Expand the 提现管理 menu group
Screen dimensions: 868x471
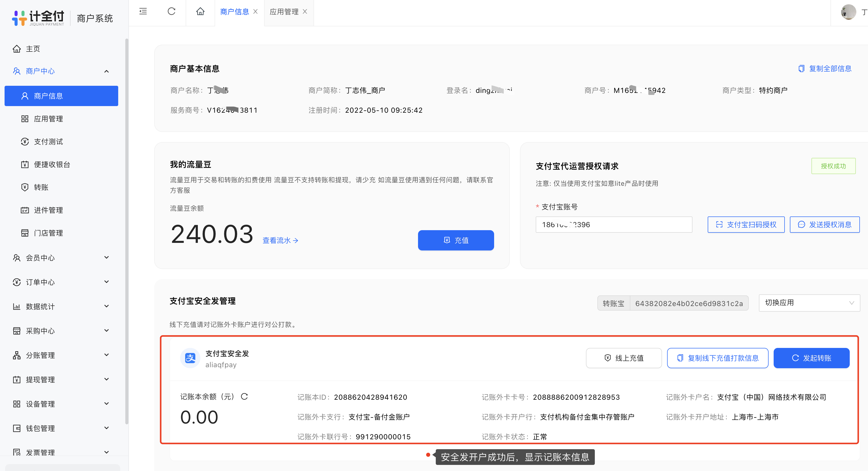point(61,380)
